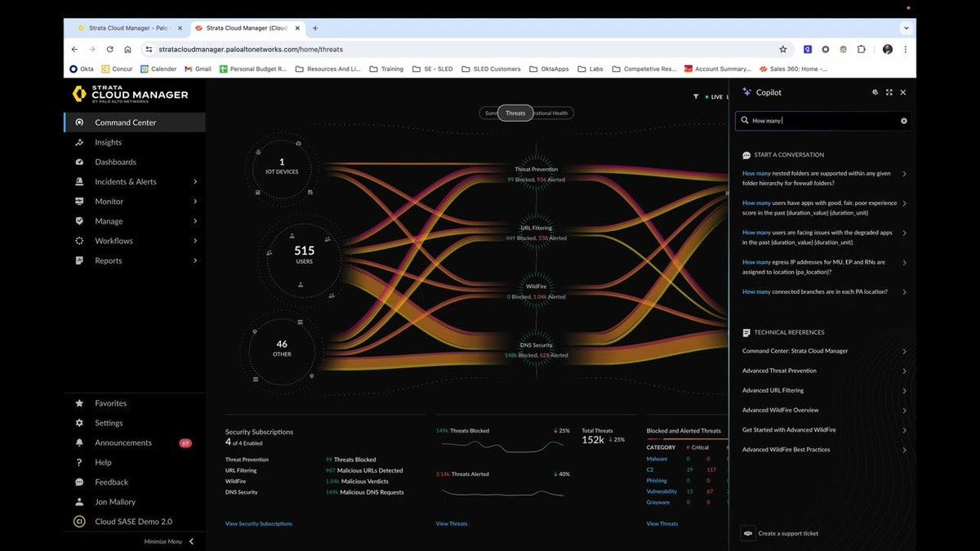
Task: Open Jon Mallory user profile
Action: 115,502
